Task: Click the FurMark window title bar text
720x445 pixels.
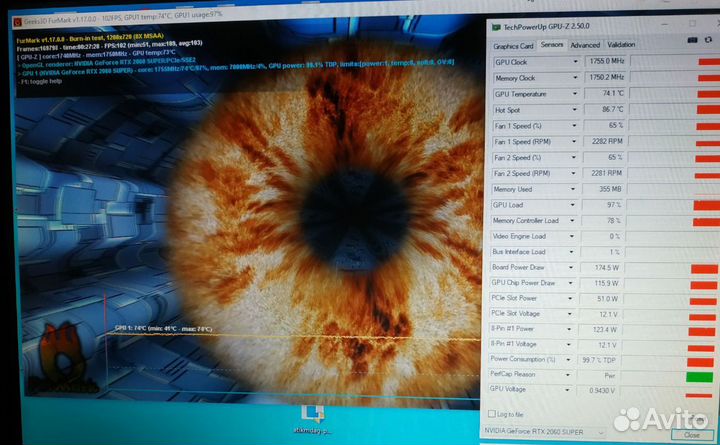Action: 123,18
